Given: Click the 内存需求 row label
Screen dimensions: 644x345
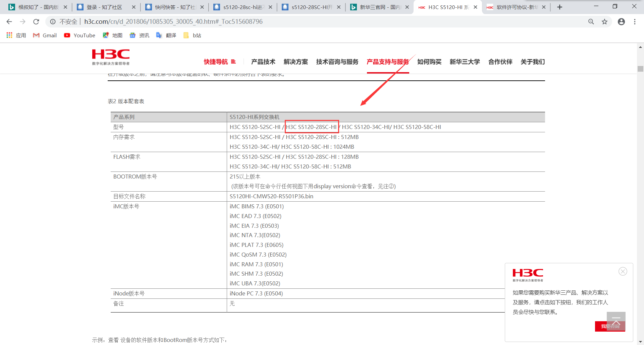Looking at the screenshot, I should coord(124,137).
